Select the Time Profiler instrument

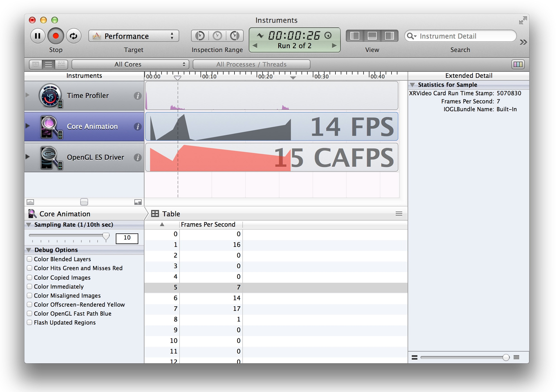point(84,96)
